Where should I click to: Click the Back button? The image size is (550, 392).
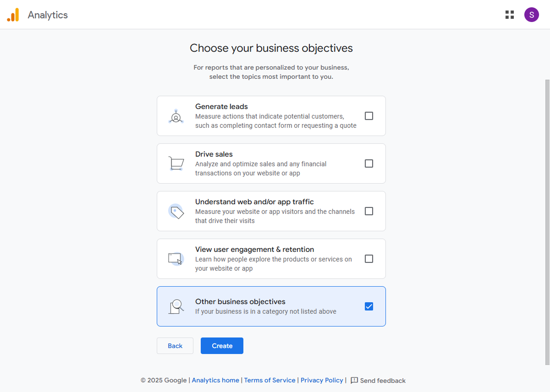[175, 346]
